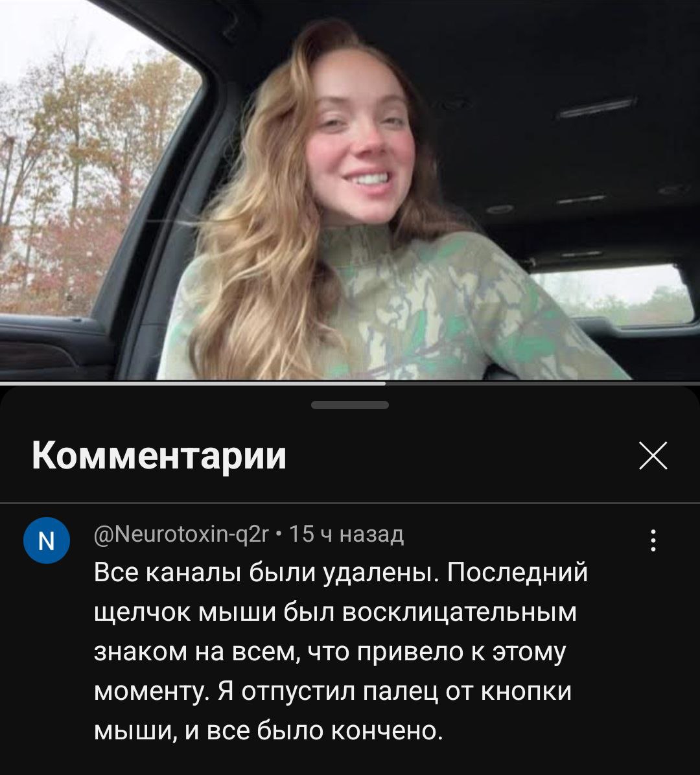Screen dimensions: 700x775
Task: Close the Комментарии panel with the X
Action: [653, 455]
